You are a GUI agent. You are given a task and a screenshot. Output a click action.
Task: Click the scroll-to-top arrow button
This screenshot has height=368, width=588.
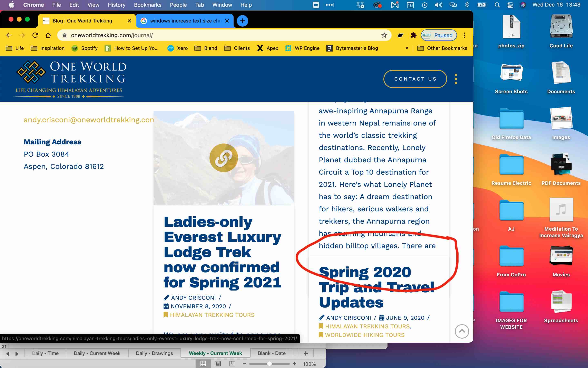(x=462, y=331)
